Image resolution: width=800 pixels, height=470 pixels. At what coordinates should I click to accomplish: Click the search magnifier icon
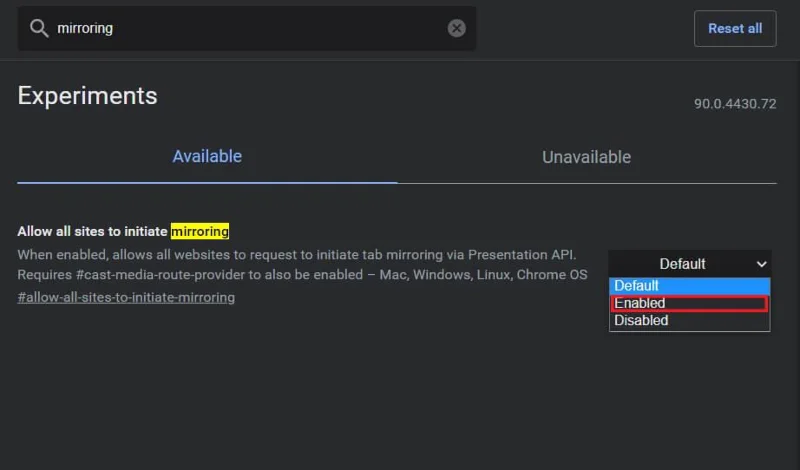[x=39, y=28]
